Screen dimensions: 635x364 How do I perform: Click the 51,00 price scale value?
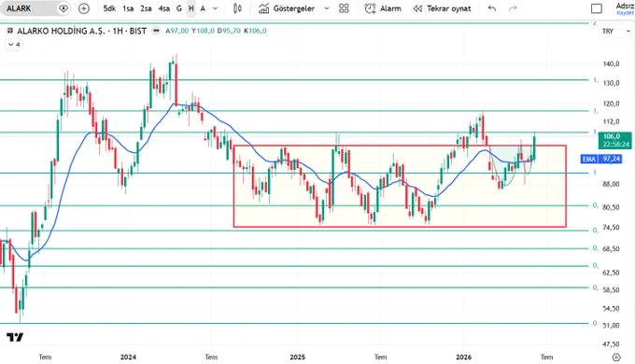(611, 326)
